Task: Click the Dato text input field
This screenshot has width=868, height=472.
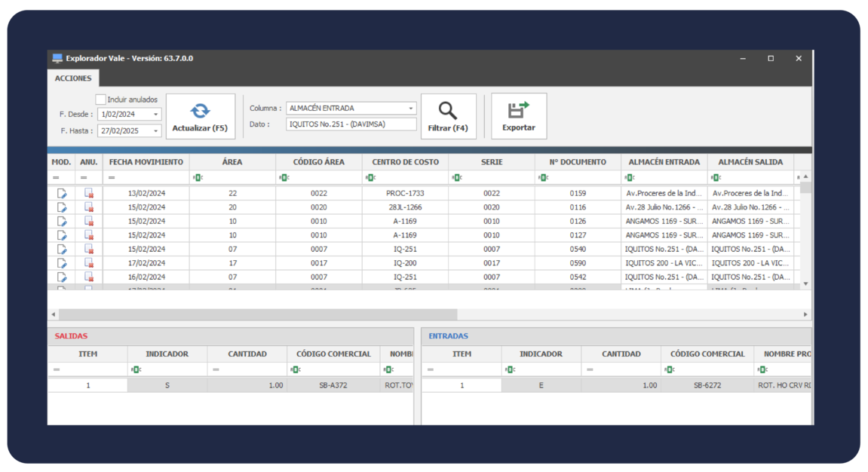Action: (351, 124)
